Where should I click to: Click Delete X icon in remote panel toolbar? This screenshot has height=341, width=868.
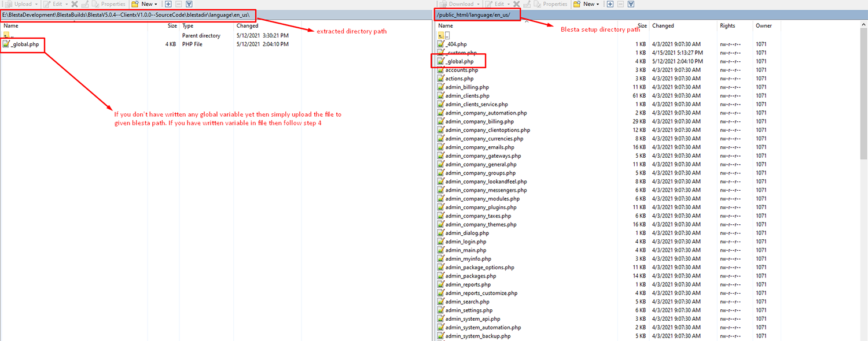pyautogui.click(x=516, y=4)
